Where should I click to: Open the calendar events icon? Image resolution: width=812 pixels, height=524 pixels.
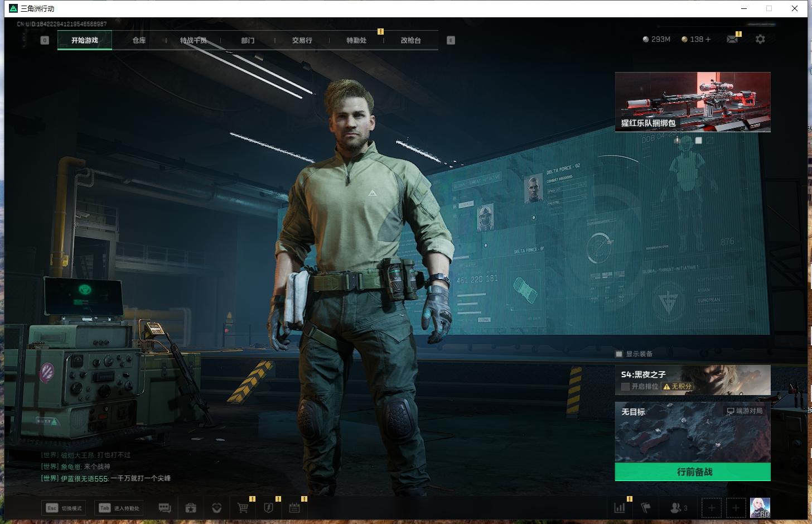(x=294, y=508)
